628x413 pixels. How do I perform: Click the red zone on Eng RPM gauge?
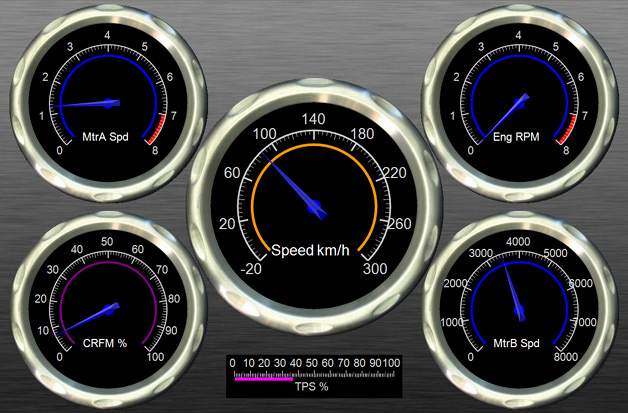565,130
